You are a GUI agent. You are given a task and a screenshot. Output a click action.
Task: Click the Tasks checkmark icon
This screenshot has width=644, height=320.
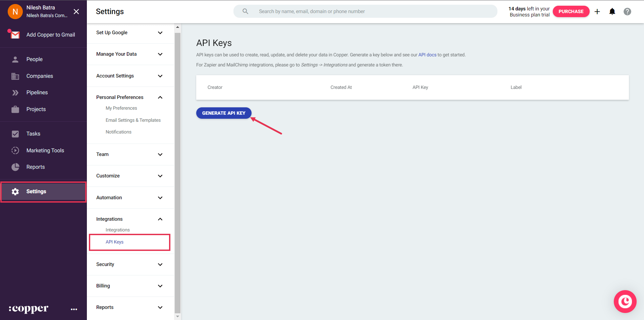(15, 134)
